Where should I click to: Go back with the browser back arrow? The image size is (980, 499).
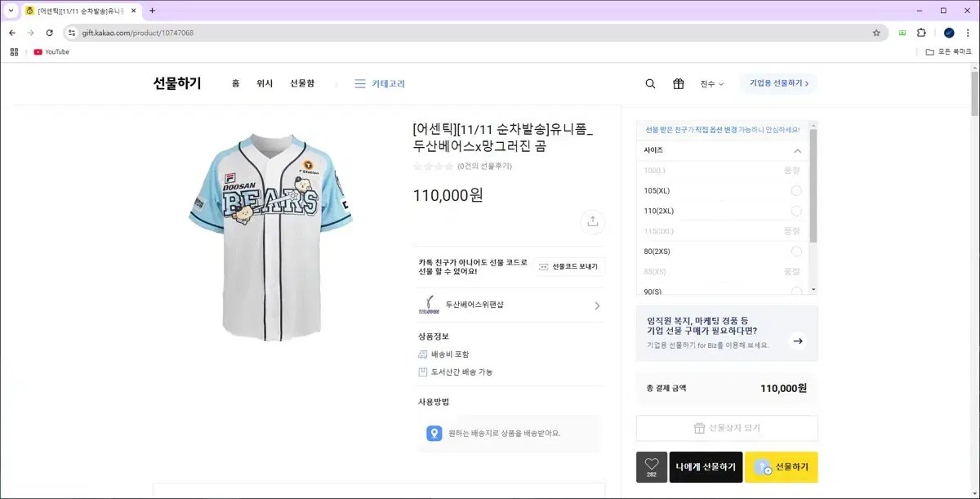click(12, 33)
